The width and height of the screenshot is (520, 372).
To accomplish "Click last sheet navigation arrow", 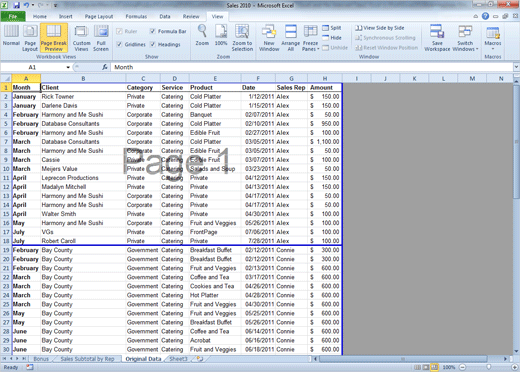I will [24, 359].
